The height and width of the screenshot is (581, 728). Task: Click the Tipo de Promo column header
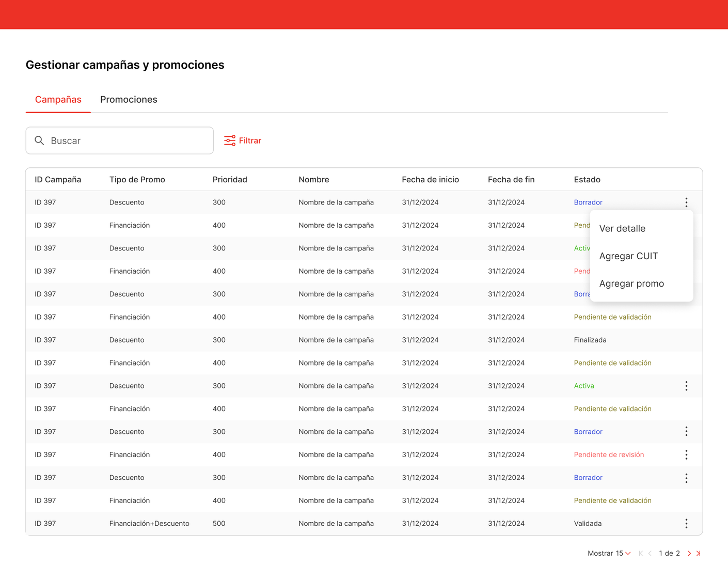click(137, 180)
